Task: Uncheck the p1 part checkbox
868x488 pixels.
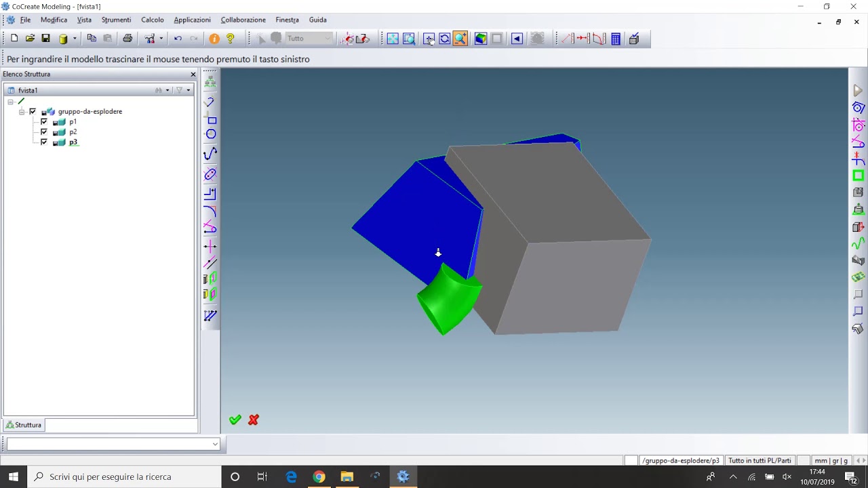Action: [x=44, y=122]
